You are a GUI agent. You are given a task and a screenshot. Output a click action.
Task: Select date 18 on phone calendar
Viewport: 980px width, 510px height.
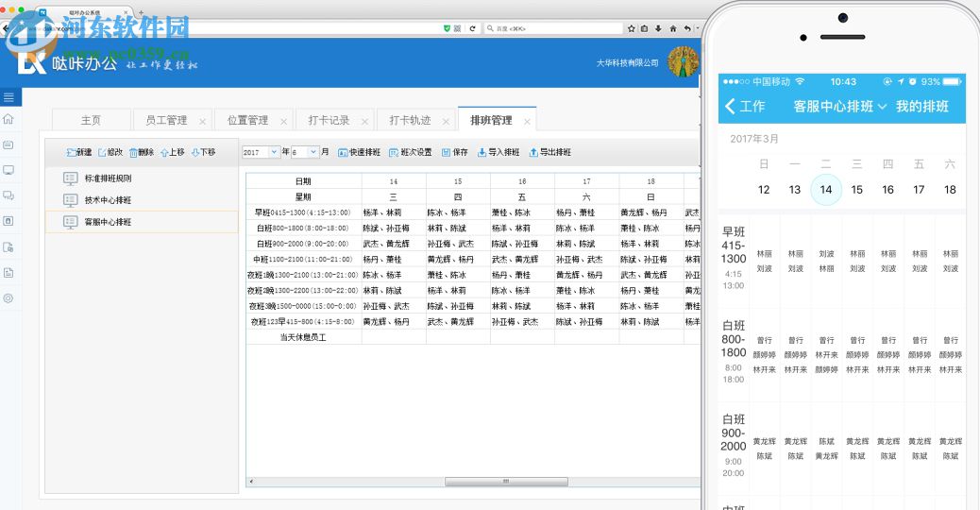[x=950, y=190]
